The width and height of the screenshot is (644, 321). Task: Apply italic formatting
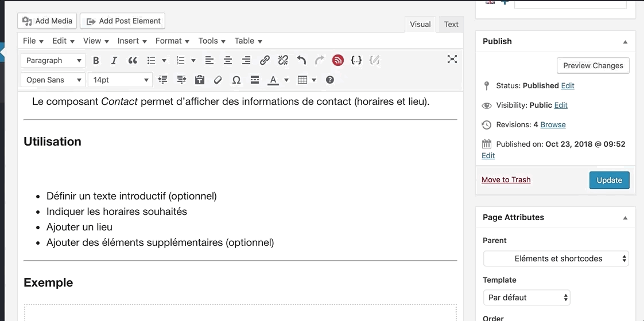coord(114,60)
